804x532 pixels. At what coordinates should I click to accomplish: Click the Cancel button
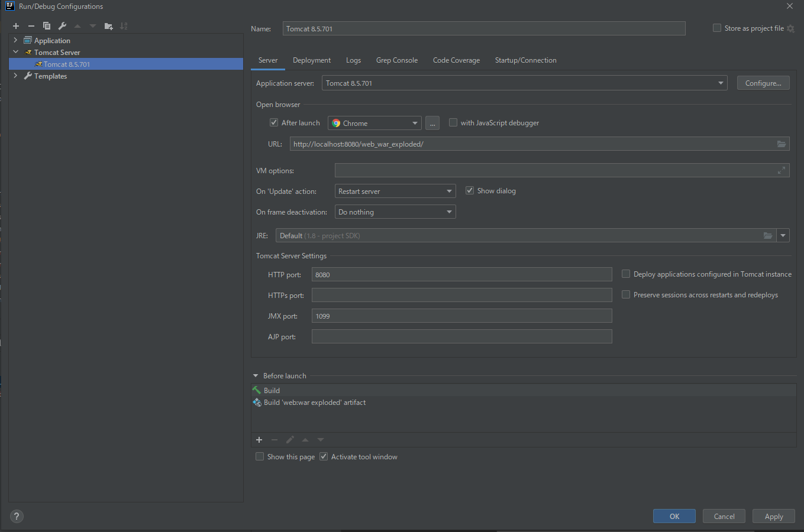(x=724, y=516)
